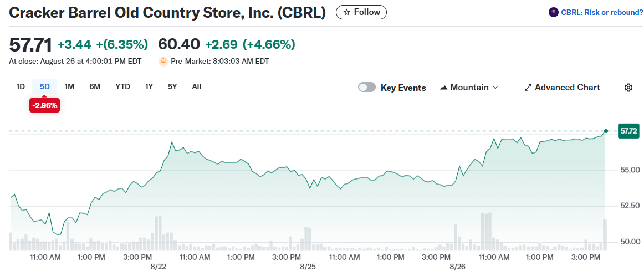Click the +3.44 daily change value
The width and height of the screenshot is (644, 276).
click(74, 44)
